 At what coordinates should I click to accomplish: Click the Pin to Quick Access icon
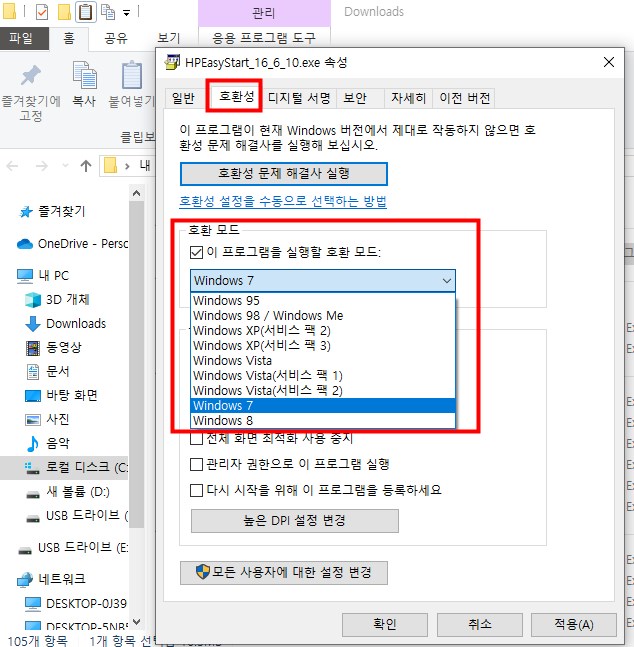click(x=31, y=76)
